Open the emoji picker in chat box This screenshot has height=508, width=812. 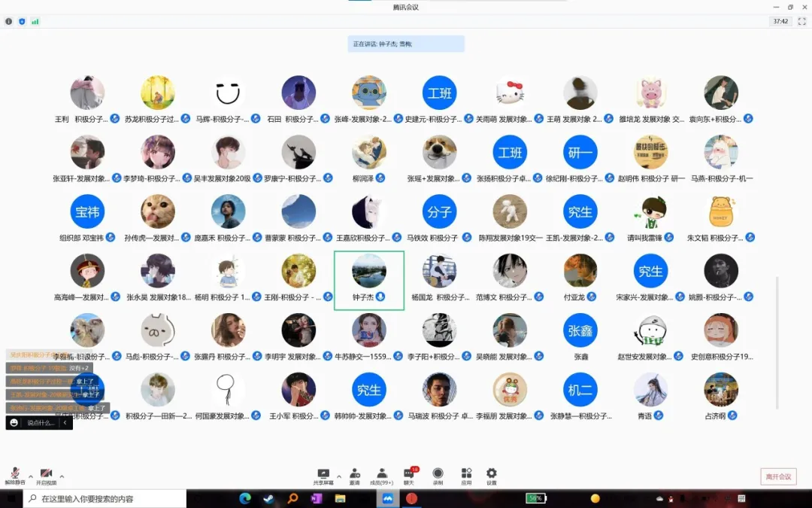[x=14, y=423]
